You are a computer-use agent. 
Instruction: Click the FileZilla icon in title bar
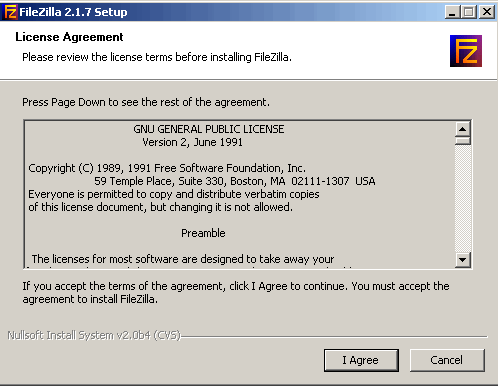pyautogui.click(x=10, y=12)
